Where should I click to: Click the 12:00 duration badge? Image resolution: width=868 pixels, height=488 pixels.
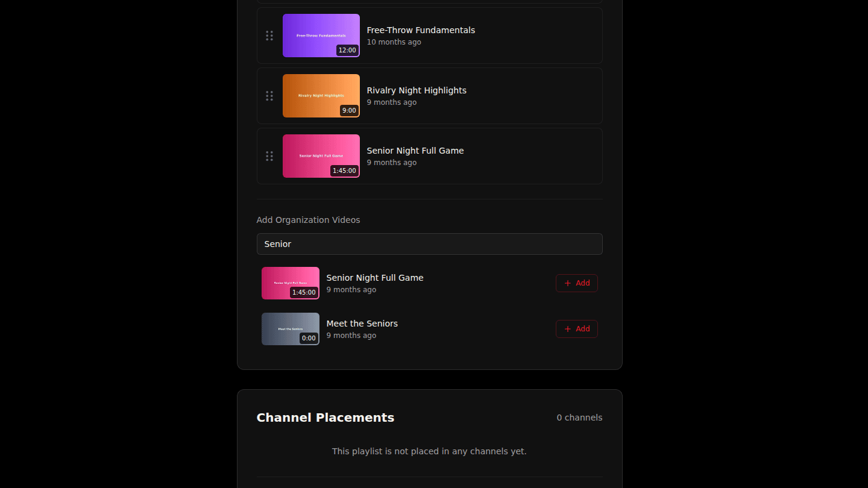[x=347, y=50]
